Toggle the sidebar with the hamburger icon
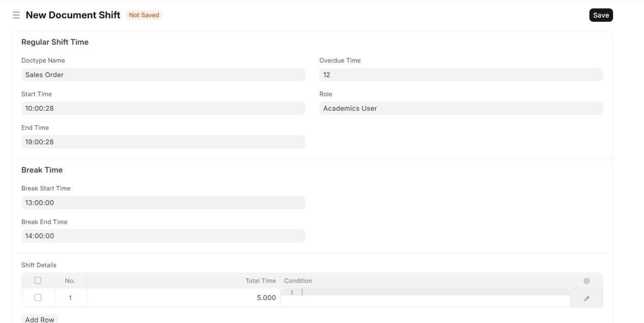The height and width of the screenshot is (323, 644). pos(16,15)
